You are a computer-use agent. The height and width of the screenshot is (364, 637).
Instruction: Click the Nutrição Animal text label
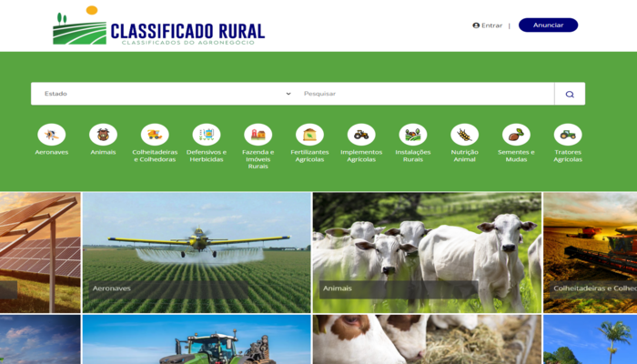pyautogui.click(x=464, y=156)
